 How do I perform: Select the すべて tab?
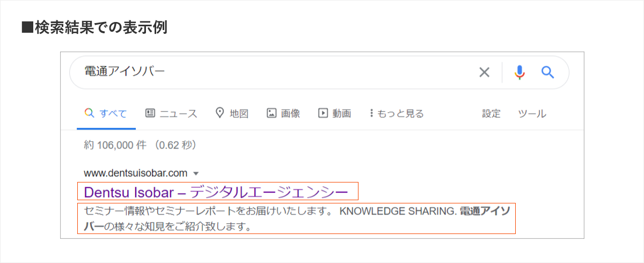point(106,113)
